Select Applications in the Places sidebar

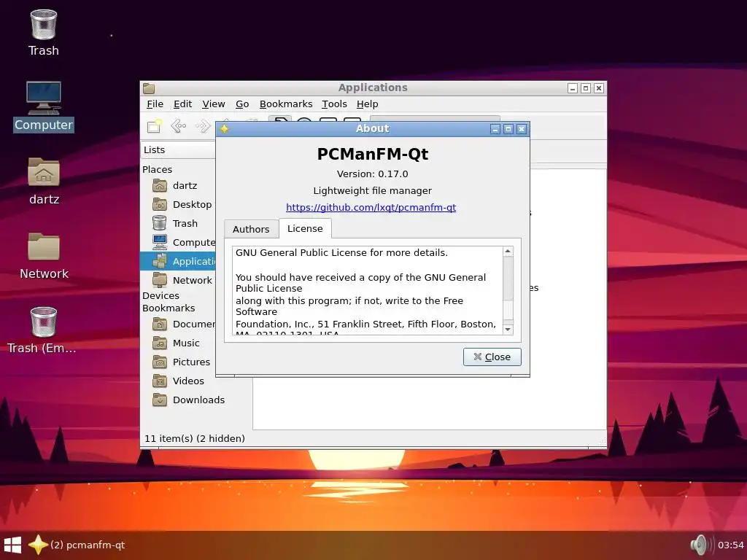[x=178, y=262]
